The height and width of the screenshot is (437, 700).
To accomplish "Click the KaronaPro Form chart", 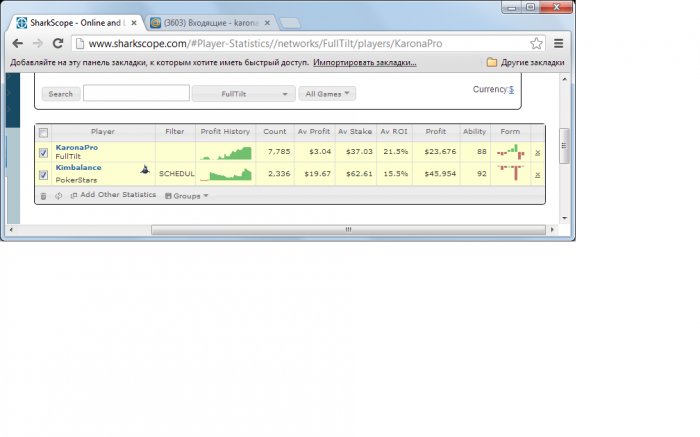I will (x=510, y=152).
